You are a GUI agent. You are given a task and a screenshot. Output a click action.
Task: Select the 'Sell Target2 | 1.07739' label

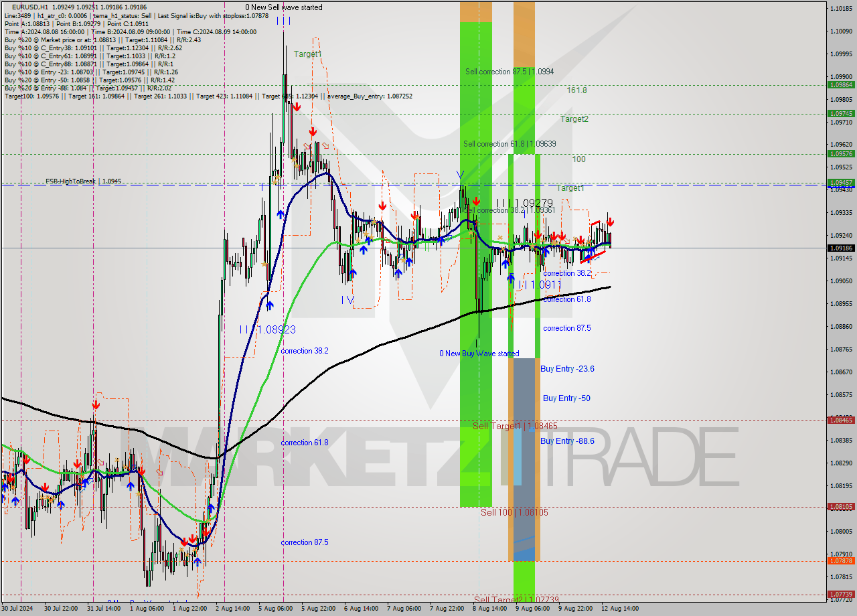click(x=516, y=599)
